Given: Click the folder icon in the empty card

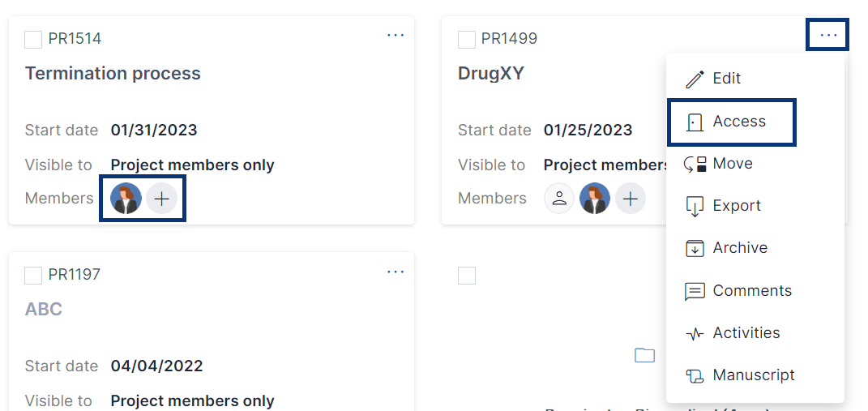Looking at the screenshot, I should [x=644, y=355].
